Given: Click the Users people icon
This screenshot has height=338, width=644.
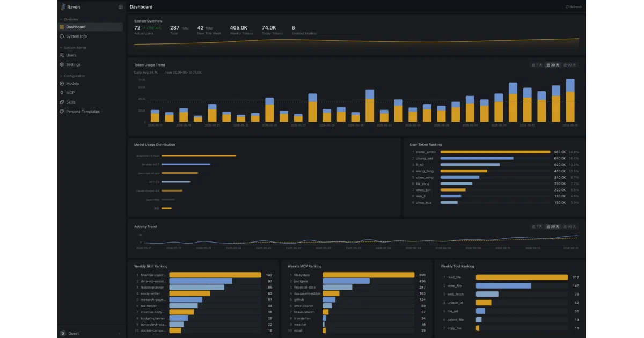Looking at the screenshot, I should [62, 55].
